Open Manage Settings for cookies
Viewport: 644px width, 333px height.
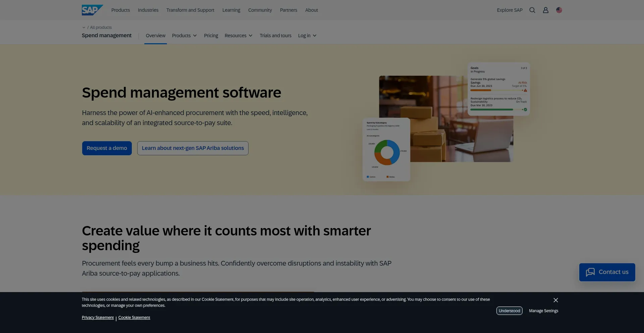click(x=543, y=311)
